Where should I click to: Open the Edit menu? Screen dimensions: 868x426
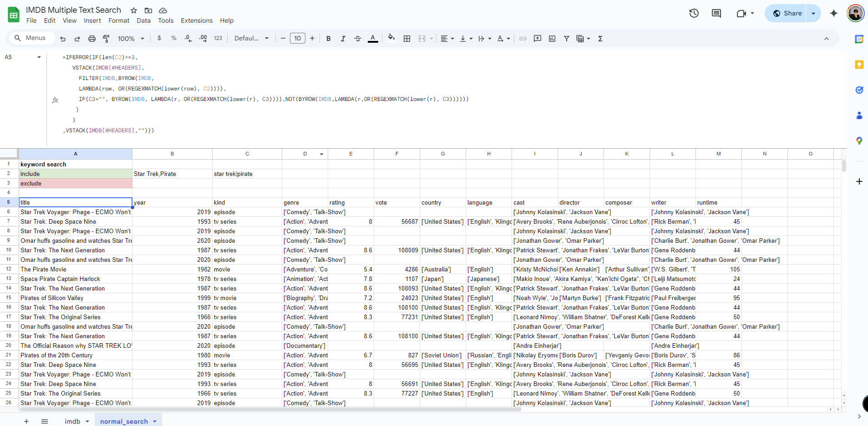point(50,20)
